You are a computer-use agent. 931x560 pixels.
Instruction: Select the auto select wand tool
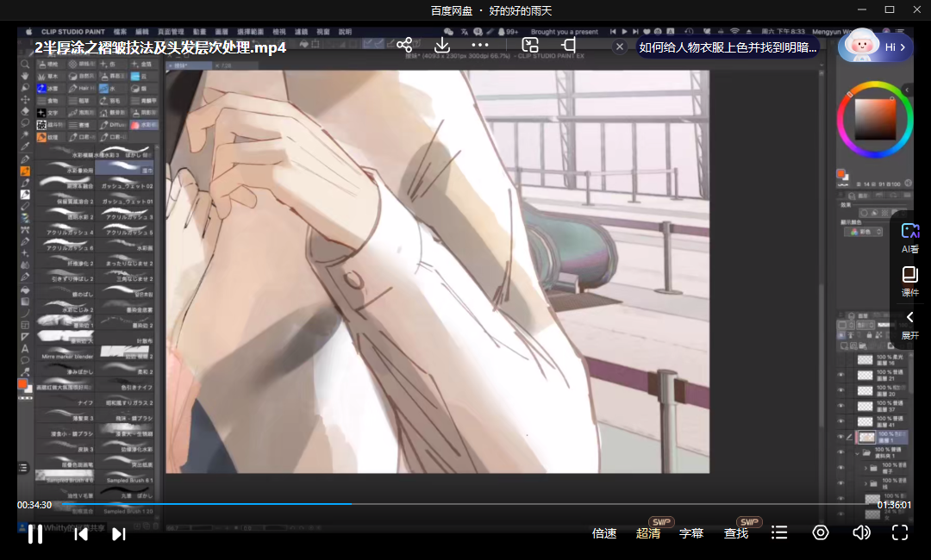25,135
